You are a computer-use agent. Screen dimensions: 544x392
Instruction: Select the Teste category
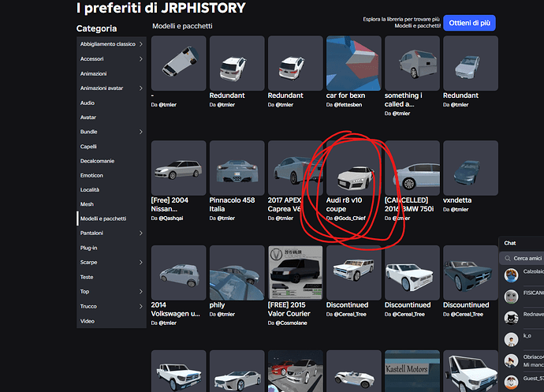tap(111, 277)
